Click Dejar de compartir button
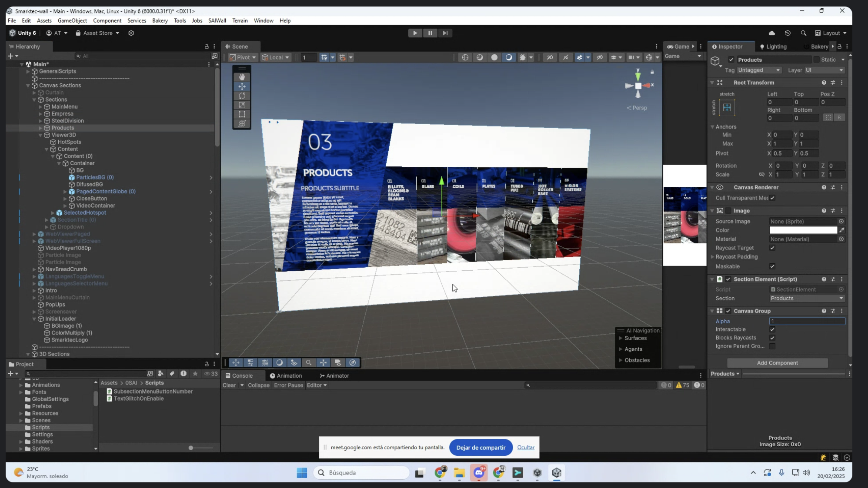Image resolution: width=868 pixels, height=488 pixels. point(481,448)
